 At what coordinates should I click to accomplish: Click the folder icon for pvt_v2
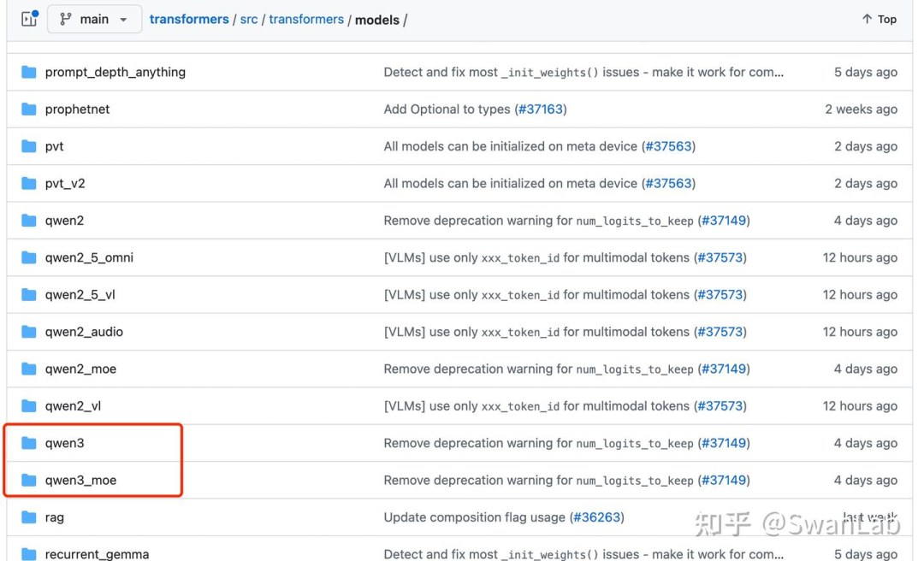pyautogui.click(x=29, y=183)
